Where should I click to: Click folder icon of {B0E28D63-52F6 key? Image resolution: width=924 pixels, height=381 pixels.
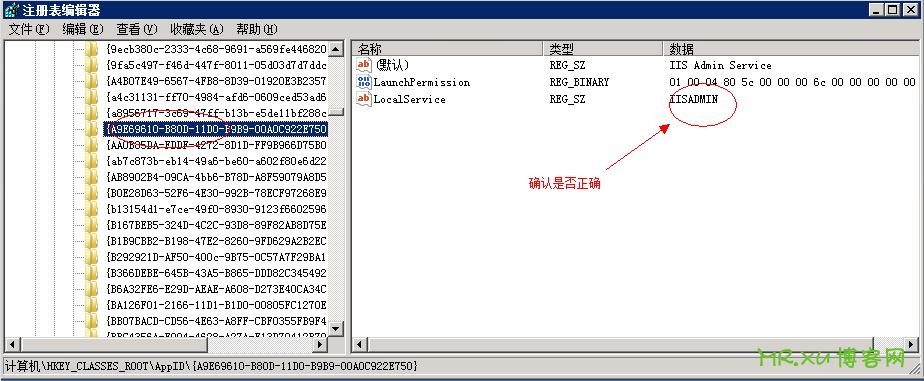[x=91, y=193]
